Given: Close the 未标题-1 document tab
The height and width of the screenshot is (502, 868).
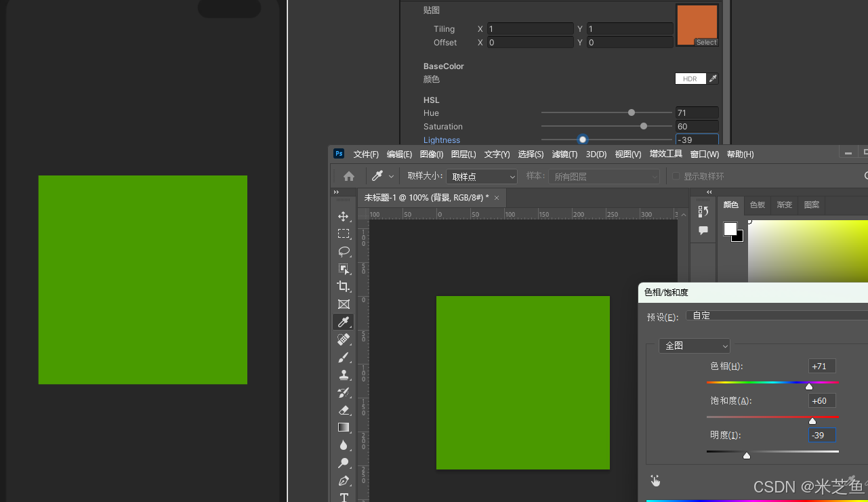Looking at the screenshot, I should [x=497, y=198].
